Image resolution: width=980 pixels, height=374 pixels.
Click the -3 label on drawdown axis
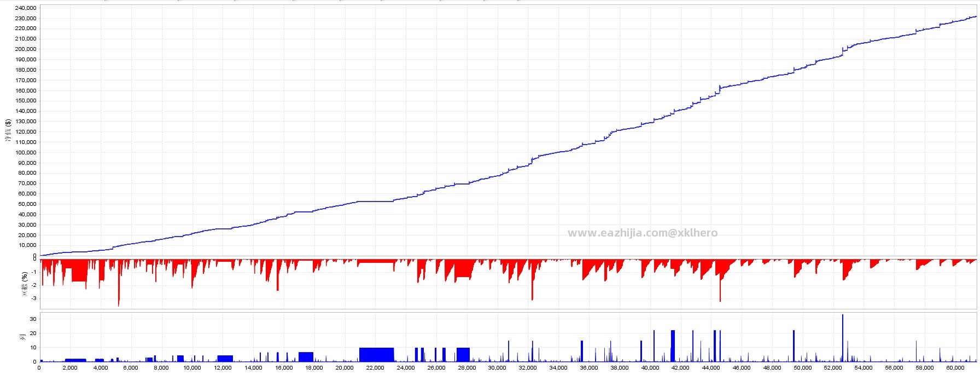(x=33, y=298)
